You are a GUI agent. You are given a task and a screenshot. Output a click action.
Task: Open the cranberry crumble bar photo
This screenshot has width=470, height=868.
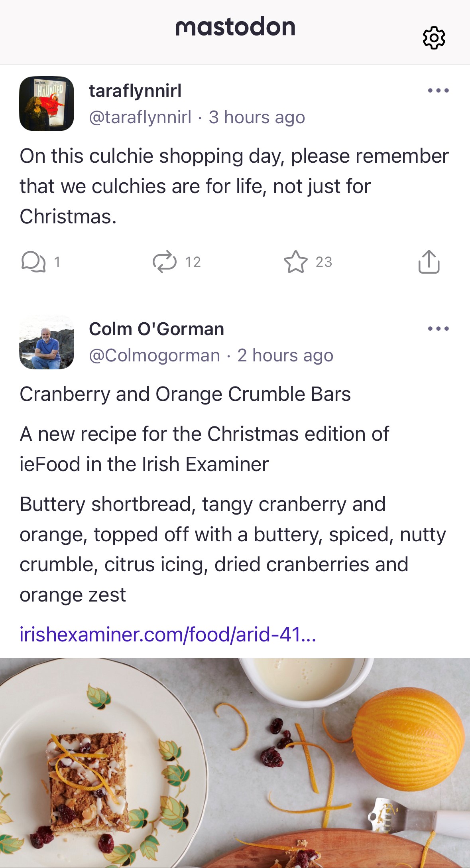[235, 763]
